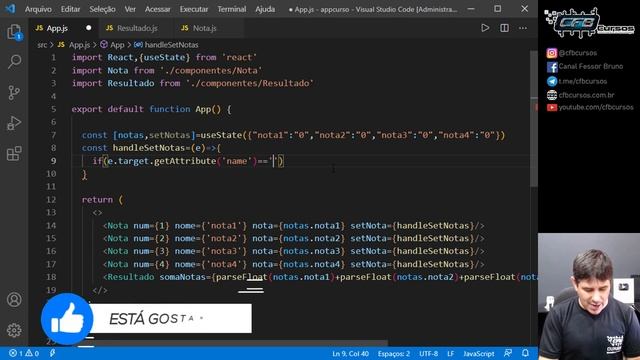
Task: Click useState on line 7
Action: point(221,135)
